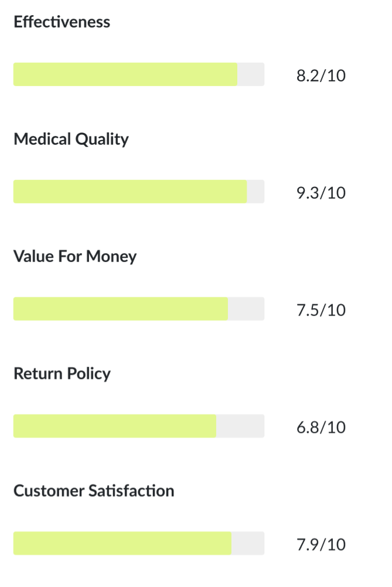The height and width of the screenshot is (587, 392).
Task: Click the filled Customer Satisfaction rating bar
Action: 122,543
